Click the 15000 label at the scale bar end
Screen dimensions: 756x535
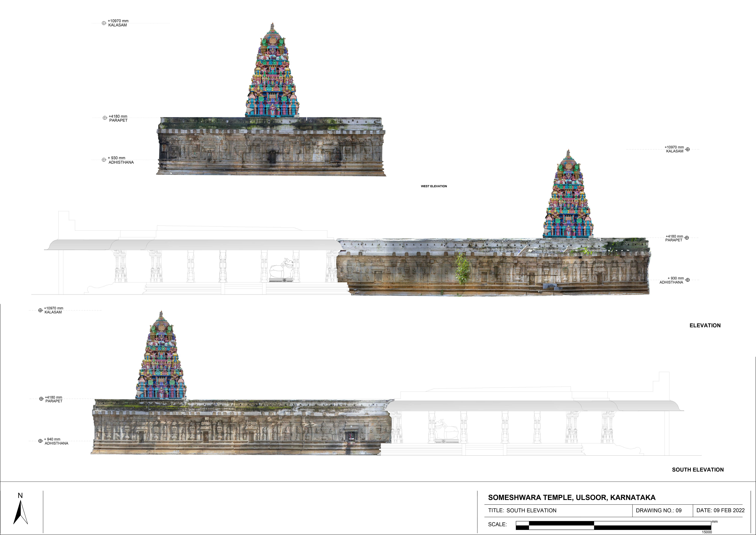point(707,532)
